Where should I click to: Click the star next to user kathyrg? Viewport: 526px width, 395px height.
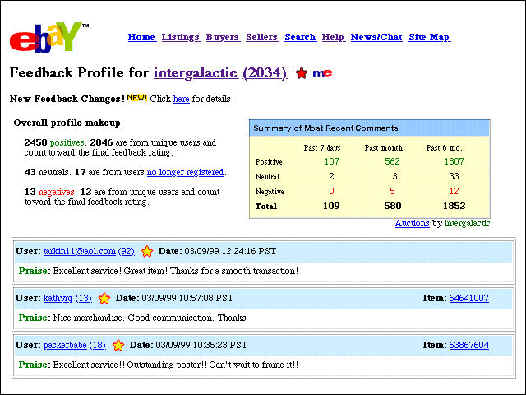pyautogui.click(x=104, y=298)
